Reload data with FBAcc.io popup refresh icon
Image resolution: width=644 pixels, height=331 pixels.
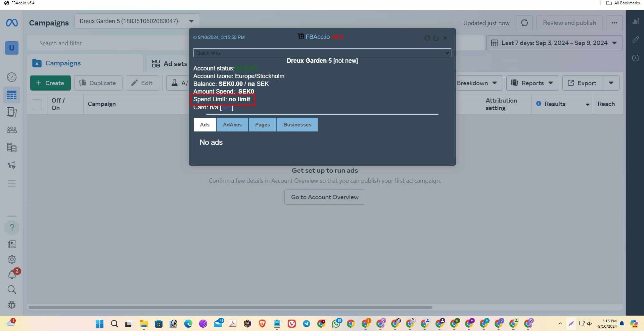(x=436, y=38)
